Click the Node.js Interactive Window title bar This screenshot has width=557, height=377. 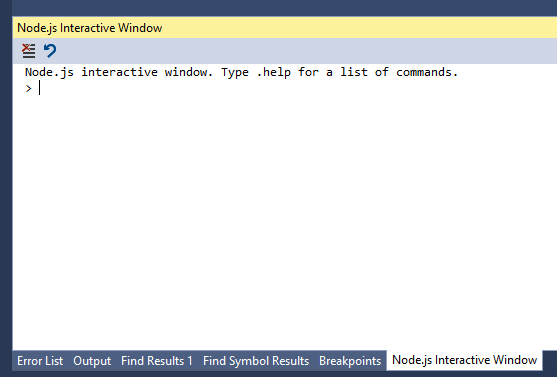pos(284,28)
